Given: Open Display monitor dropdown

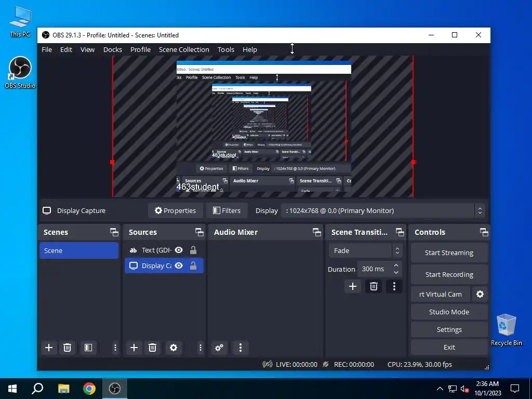Looking at the screenshot, I should click(383, 211).
